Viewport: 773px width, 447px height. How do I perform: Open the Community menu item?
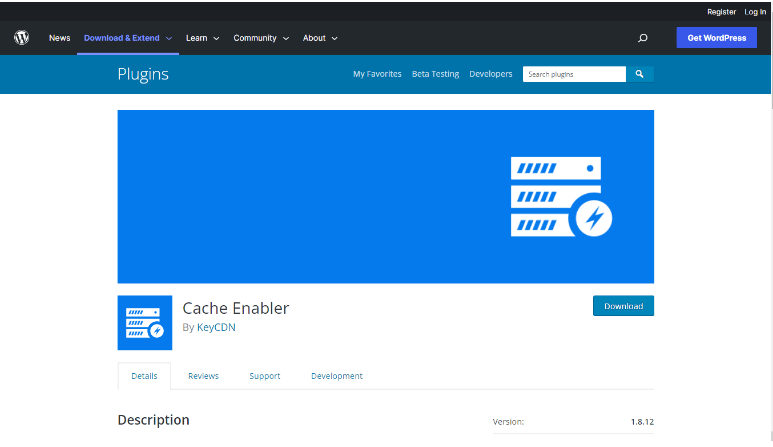[255, 38]
